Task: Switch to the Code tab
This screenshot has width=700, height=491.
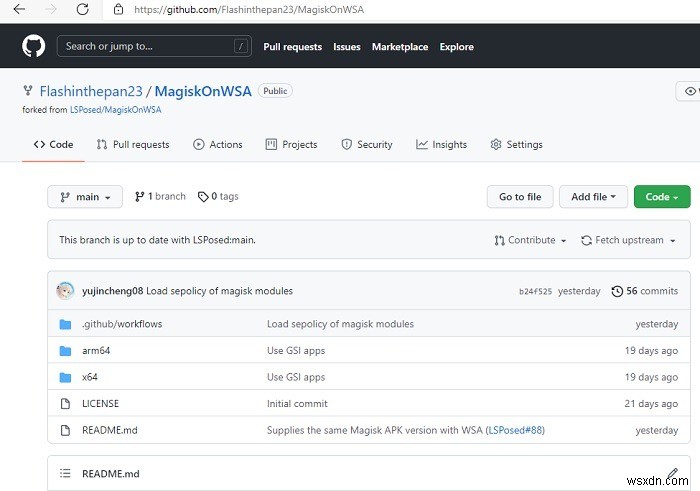Action: coord(53,145)
